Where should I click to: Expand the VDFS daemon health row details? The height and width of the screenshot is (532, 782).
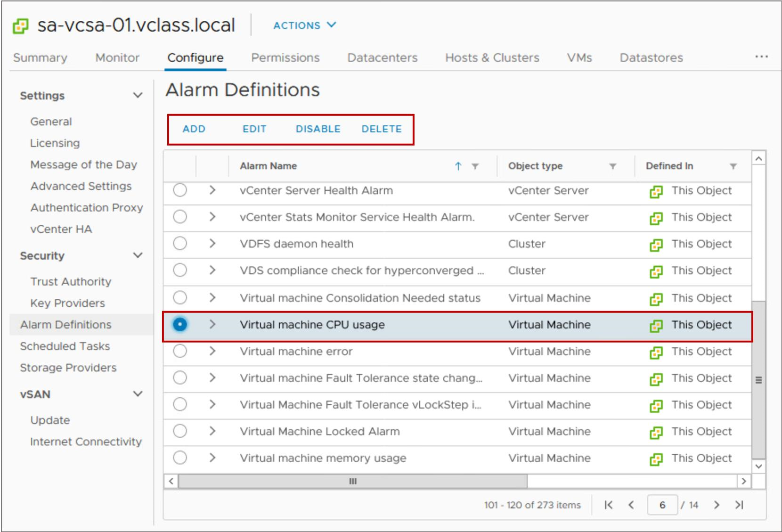212,244
